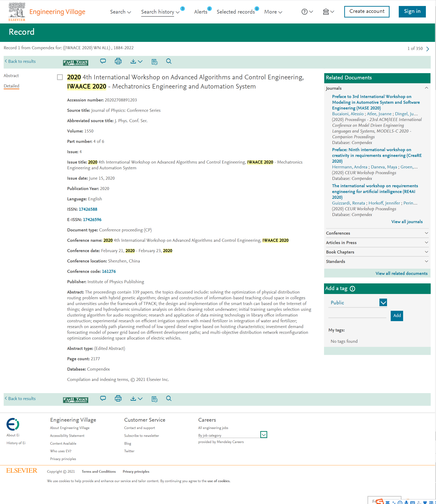
Task: Open RE4AI 2020 workshop document link
Action: point(375,192)
